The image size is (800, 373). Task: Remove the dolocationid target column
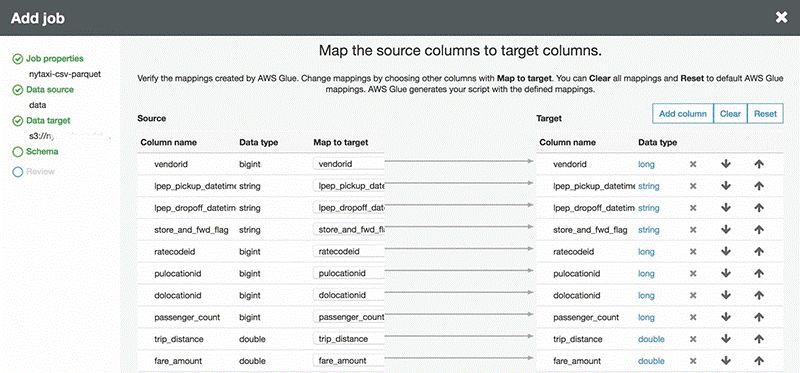(x=693, y=295)
